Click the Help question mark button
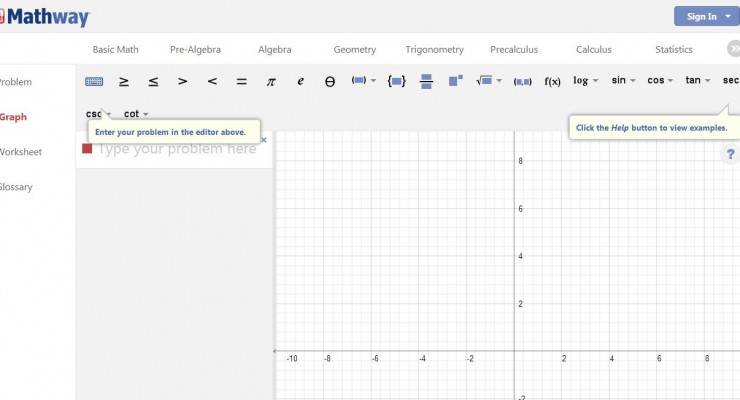 (x=731, y=154)
